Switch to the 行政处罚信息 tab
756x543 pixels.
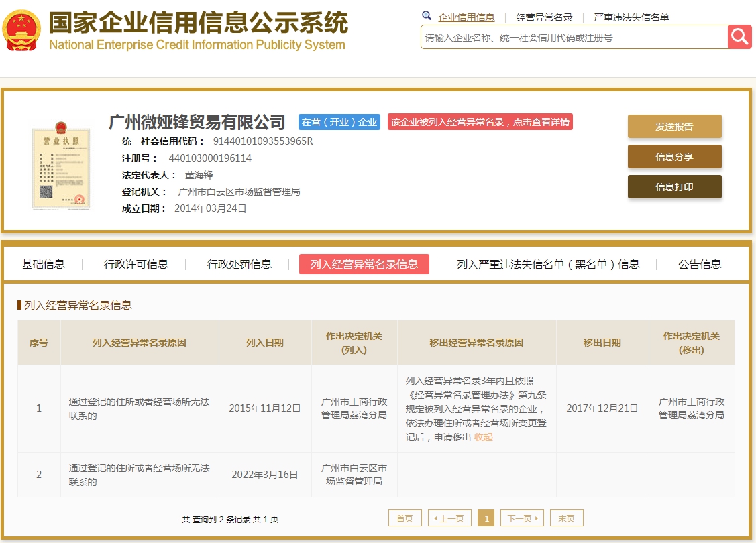coord(239,264)
